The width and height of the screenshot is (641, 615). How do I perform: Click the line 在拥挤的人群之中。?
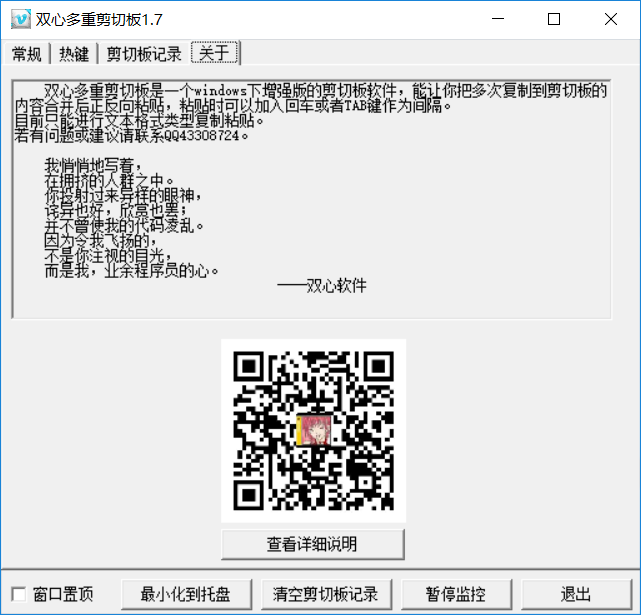[x=109, y=180]
